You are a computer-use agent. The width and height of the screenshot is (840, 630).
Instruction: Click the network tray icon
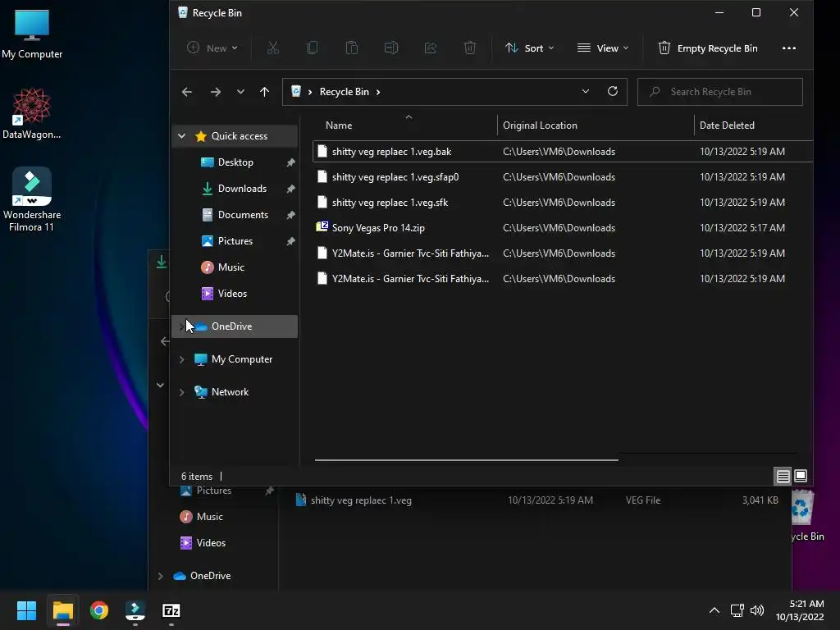click(x=737, y=610)
